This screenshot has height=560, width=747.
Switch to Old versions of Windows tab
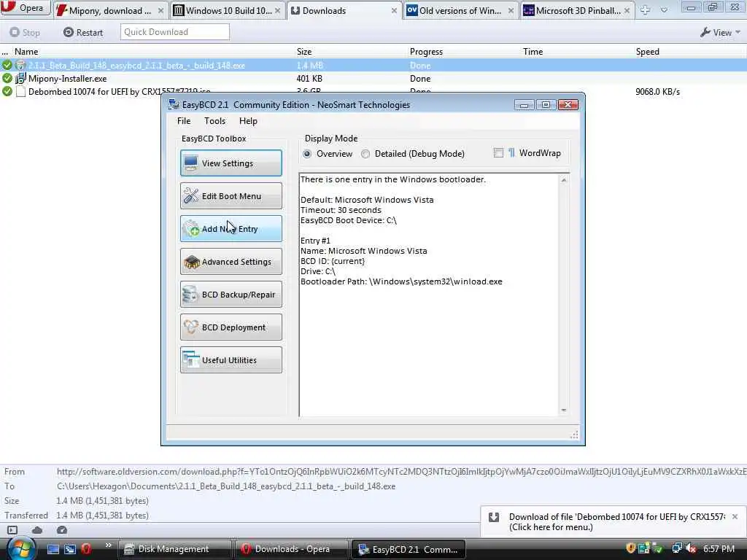[460, 10]
